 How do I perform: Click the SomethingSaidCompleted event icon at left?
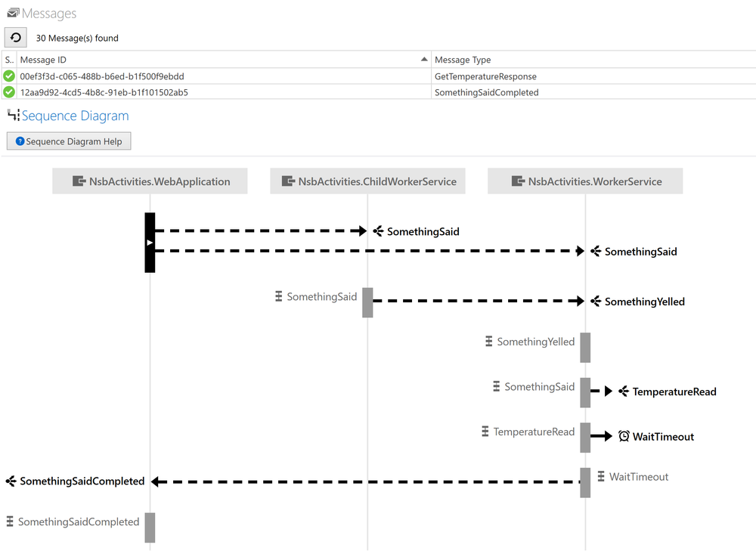click(x=11, y=481)
